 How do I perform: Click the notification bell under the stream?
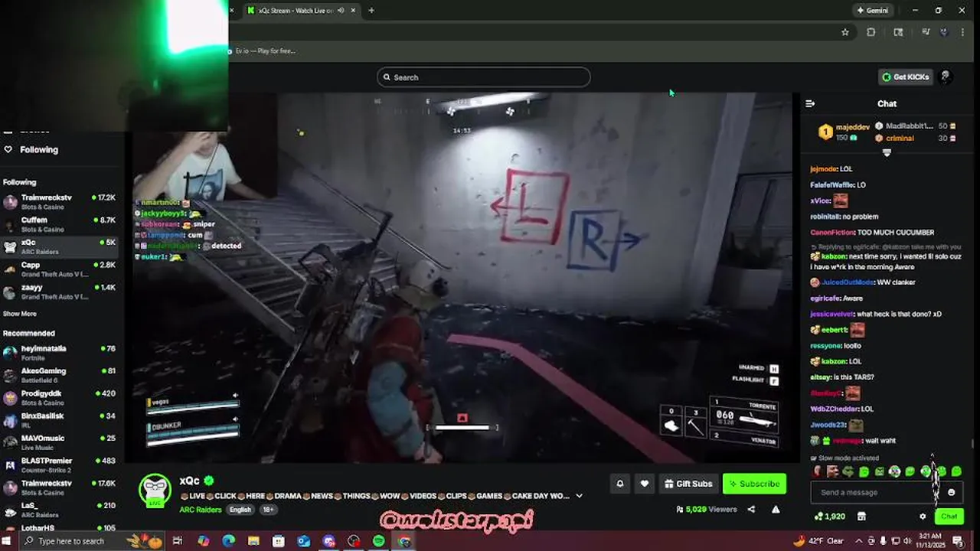pos(620,484)
